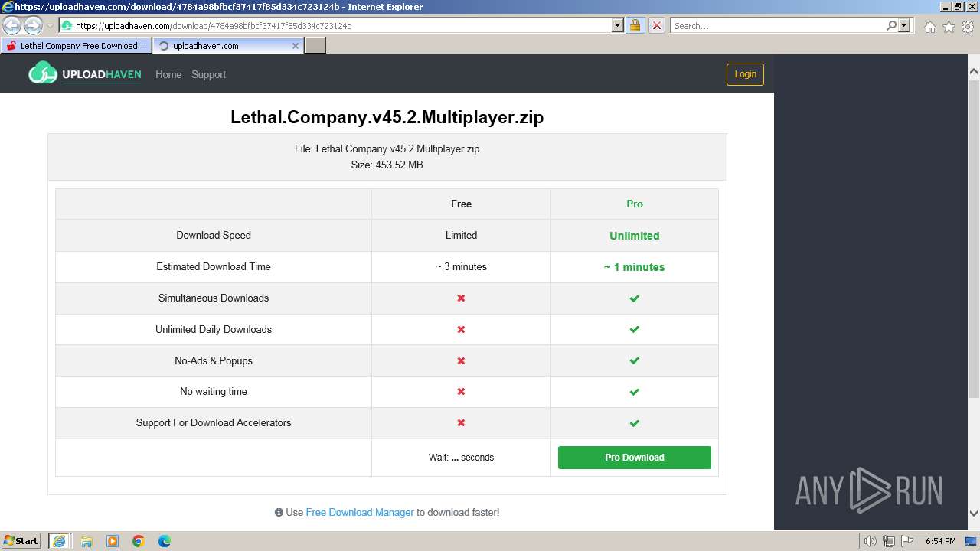The height and width of the screenshot is (551, 980).
Task: Click the '~ 1 minutes' cell
Action: (635, 267)
